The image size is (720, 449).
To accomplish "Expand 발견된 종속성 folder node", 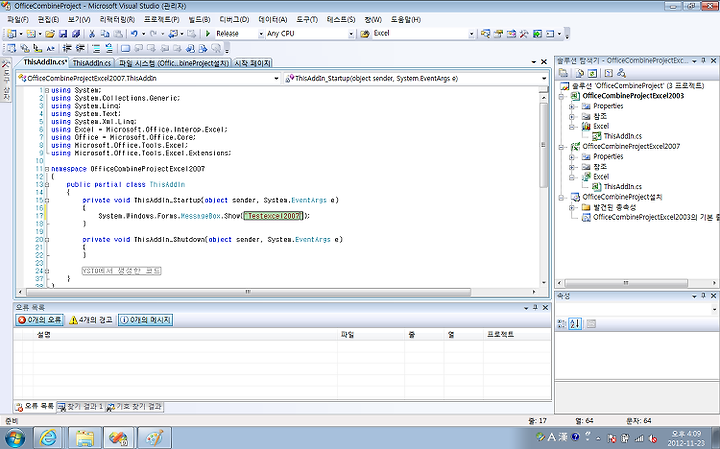I will (x=572, y=208).
